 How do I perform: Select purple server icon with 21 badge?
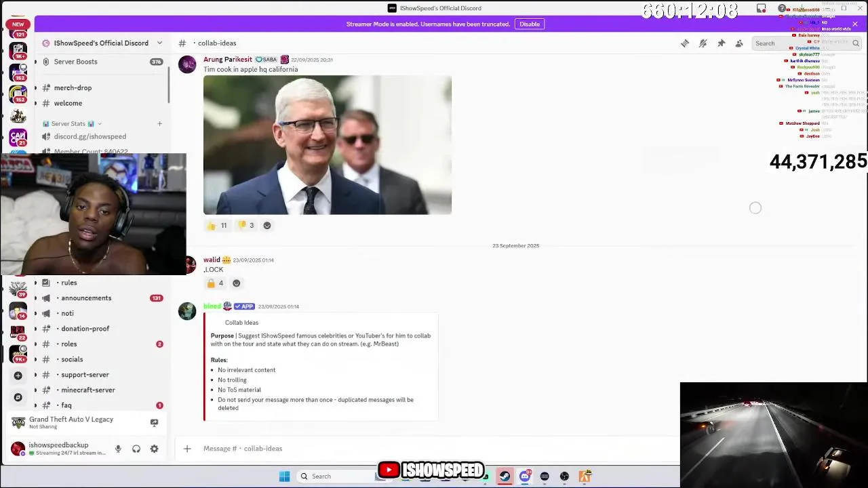tap(18, 138)
